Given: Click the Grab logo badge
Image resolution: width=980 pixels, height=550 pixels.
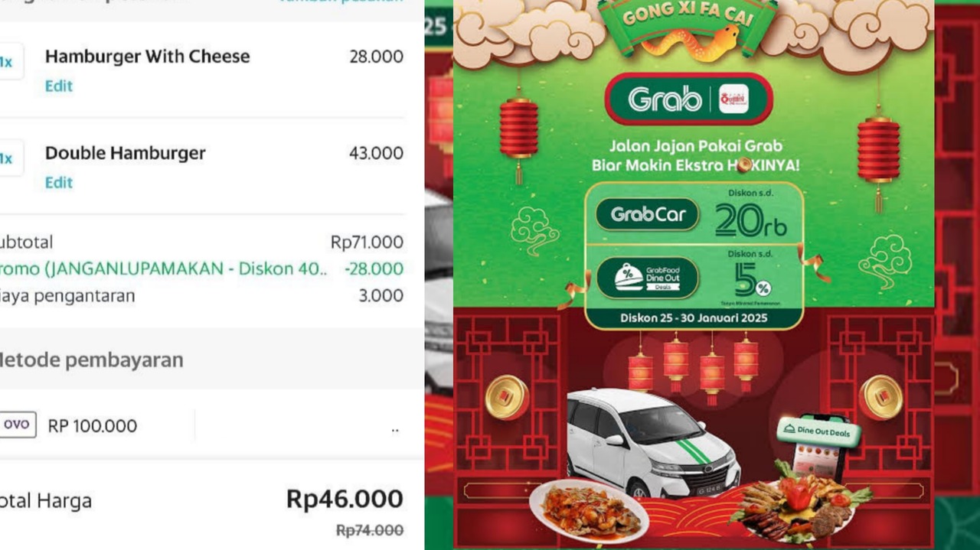Looking at the screenshot, I should (x=688, y=99).
